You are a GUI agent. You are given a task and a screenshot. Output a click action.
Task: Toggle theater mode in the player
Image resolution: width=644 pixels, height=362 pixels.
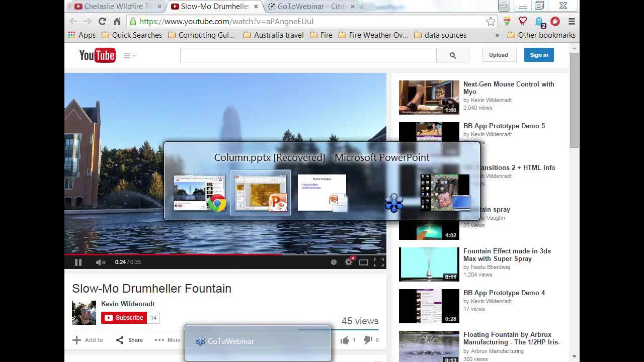pyautogui.click(x=364, y=262)
